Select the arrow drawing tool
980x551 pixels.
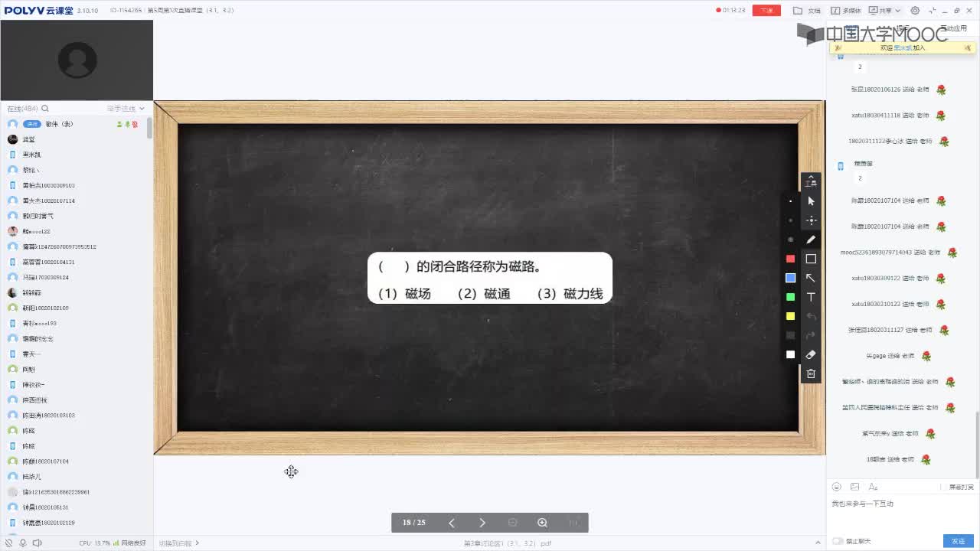(x=811, y=278)
